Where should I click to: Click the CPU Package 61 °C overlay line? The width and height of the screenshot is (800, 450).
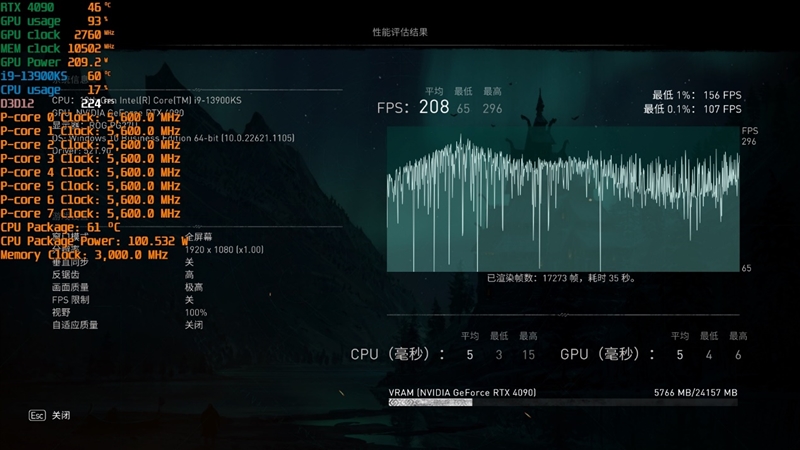[x=60, y=228]
